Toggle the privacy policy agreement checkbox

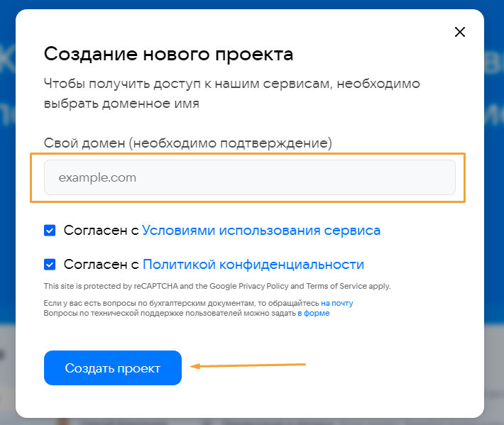(50, 265)
